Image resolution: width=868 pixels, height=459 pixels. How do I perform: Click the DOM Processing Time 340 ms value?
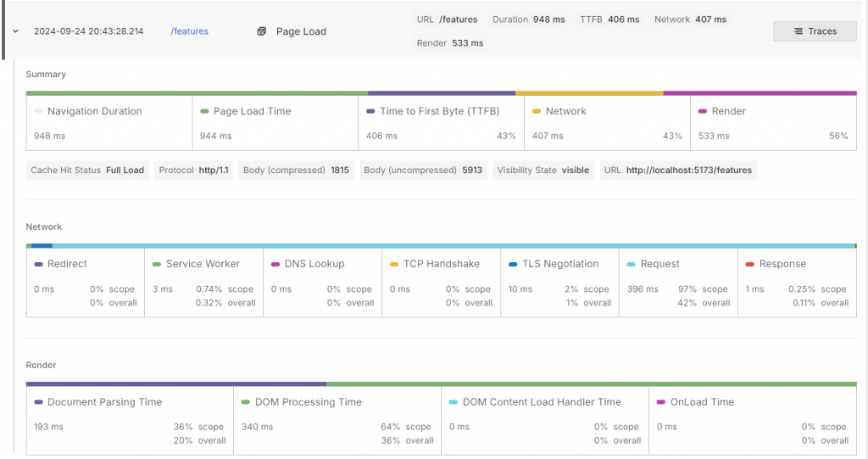tap(258, 427)
